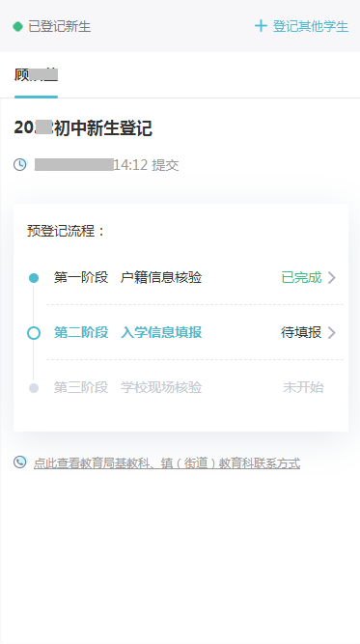Click the 第三阶段 学校现场核验 row
Viewport: 360px width, 644px height.
tap(195, 387)
